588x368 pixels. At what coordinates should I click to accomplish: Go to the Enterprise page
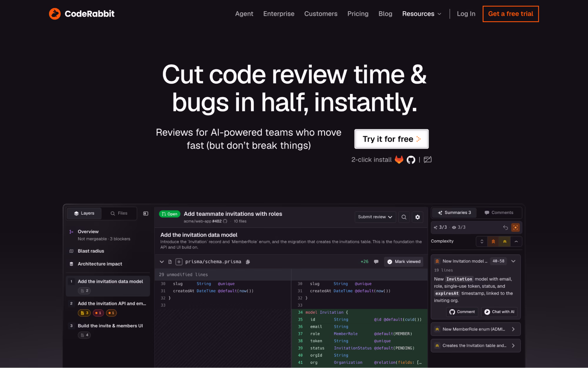[279, 14]
